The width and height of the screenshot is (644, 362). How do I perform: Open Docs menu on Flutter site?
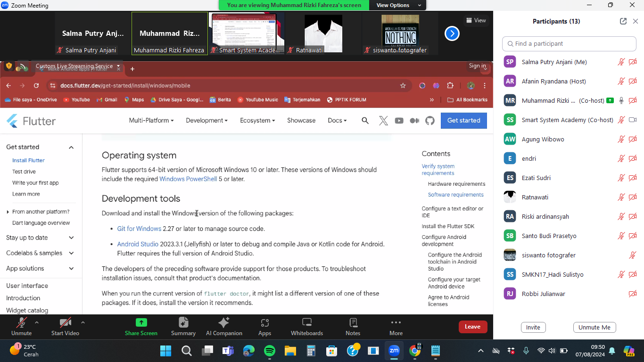(337, 120)
